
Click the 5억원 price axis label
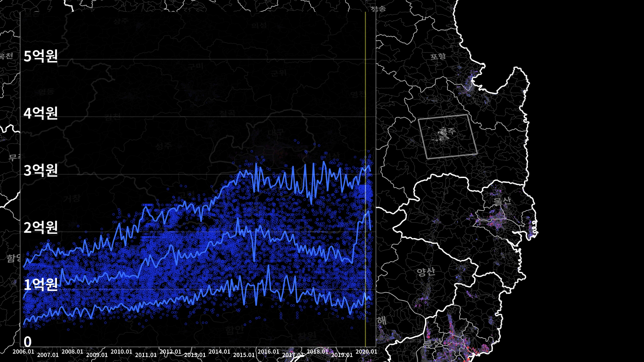41,56
